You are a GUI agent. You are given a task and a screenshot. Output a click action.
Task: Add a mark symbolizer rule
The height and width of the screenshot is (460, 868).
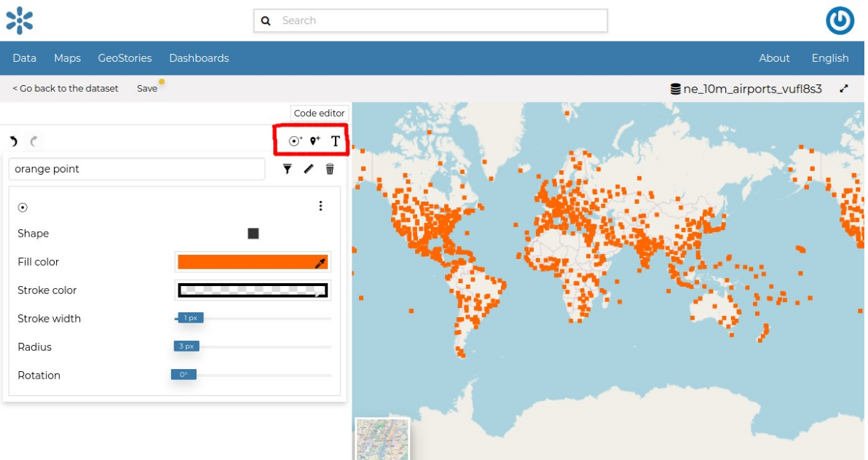[295, 141]
